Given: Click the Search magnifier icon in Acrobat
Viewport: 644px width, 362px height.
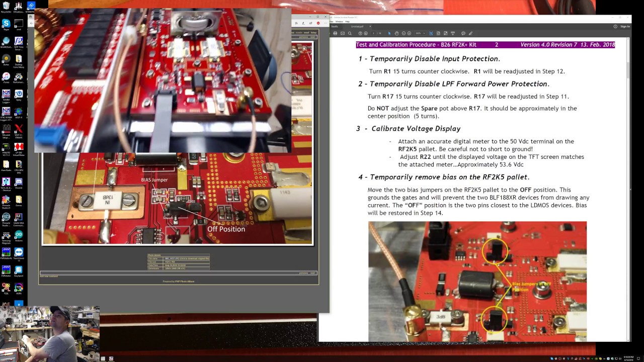Looking at the screenshot, I should pos(350,33).
